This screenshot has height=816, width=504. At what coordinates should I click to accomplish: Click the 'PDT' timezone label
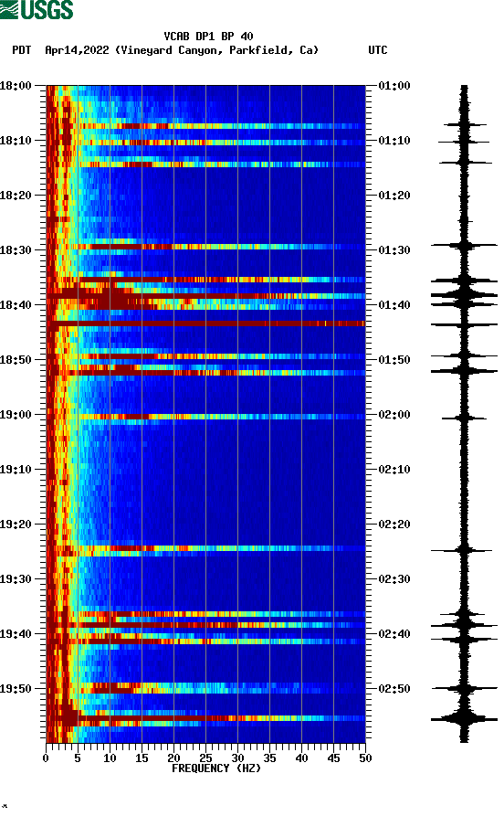coord(22,50)
